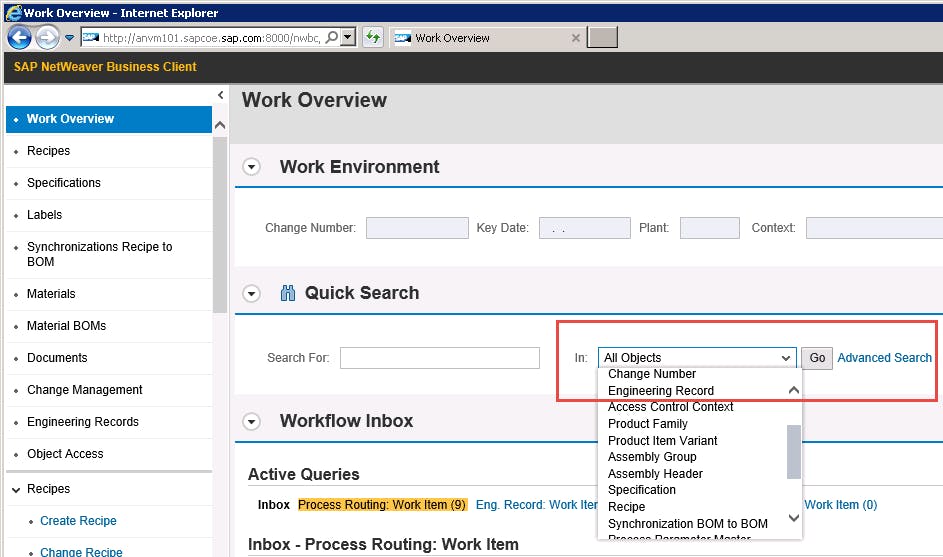Click the green refresh/compatibility icon

(373, 37)
